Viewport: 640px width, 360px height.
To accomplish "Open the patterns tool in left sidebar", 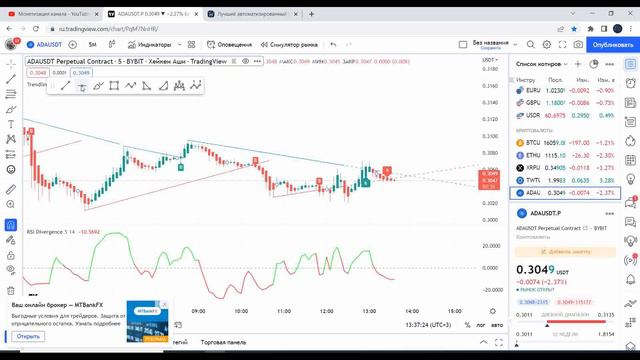I will (11, 139).
